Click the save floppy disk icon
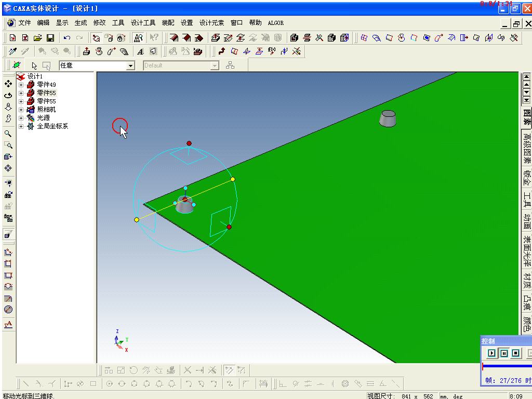 pos(50,37)
